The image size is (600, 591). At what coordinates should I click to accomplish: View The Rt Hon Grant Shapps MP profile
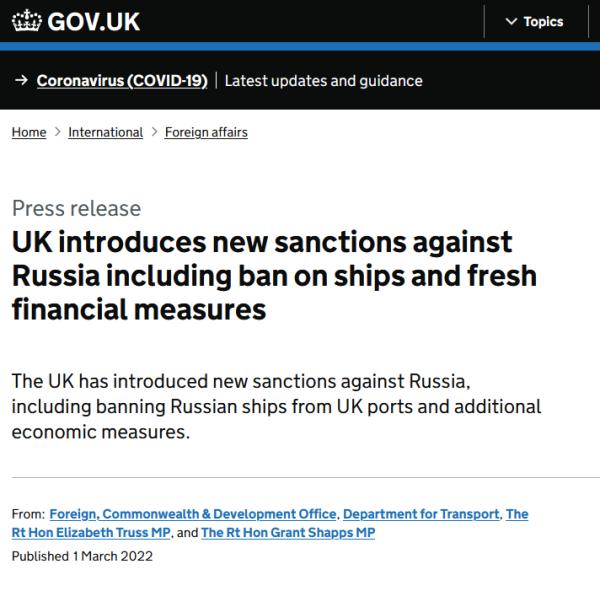coord(288,533)
